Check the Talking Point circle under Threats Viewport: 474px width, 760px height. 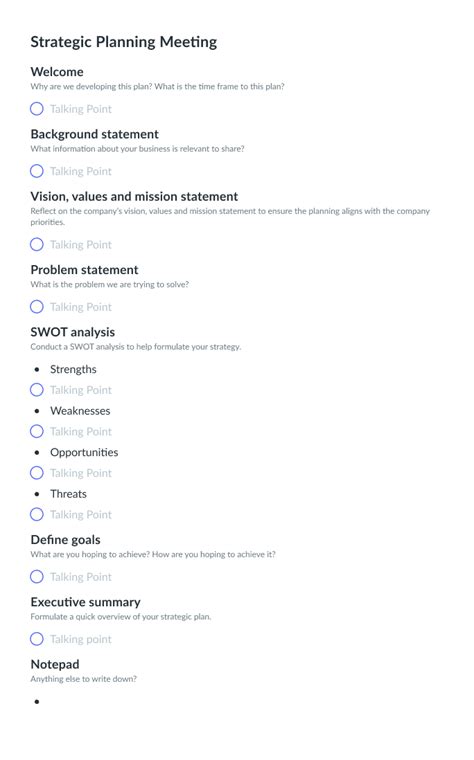[x=37, y=514]
